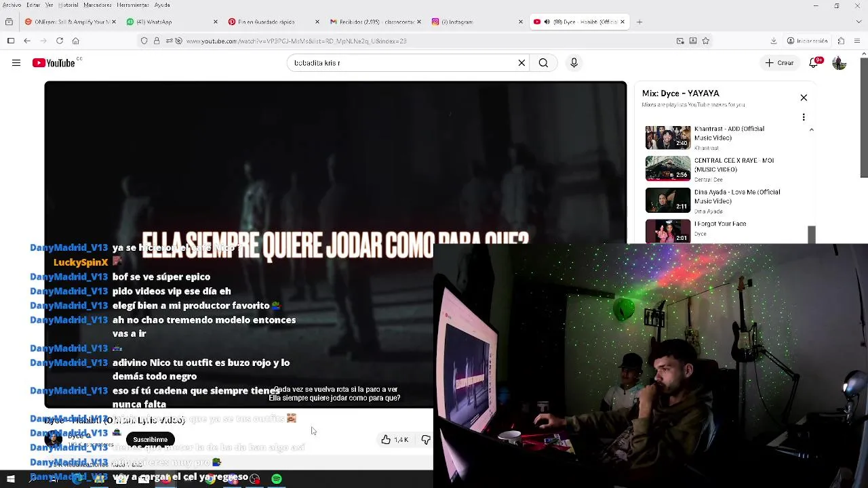Open the browser extensions icon
The height and width of the screenshot is (488, 868).
841,41
